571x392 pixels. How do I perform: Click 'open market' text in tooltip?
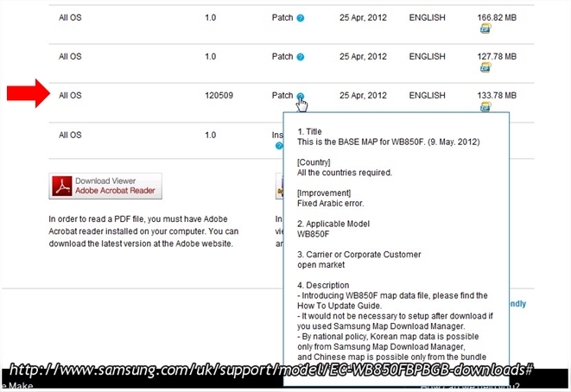(320, 265)
